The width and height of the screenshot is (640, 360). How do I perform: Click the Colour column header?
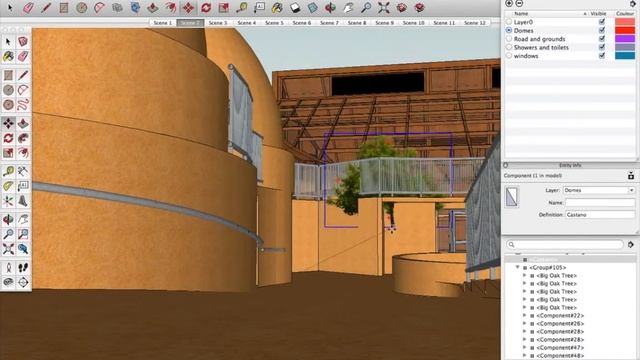[x=625, y=13]
